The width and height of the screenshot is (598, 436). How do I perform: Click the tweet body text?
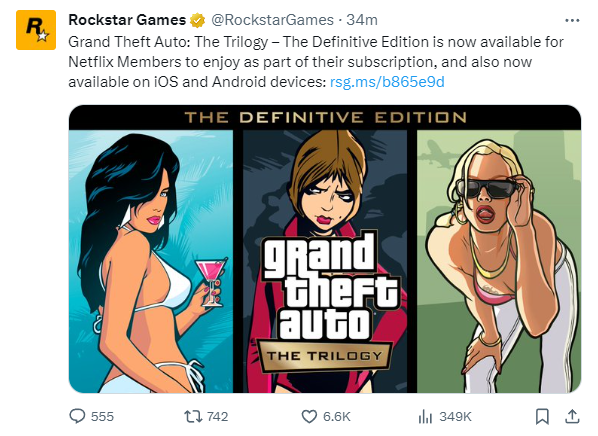tap(316, 62)
